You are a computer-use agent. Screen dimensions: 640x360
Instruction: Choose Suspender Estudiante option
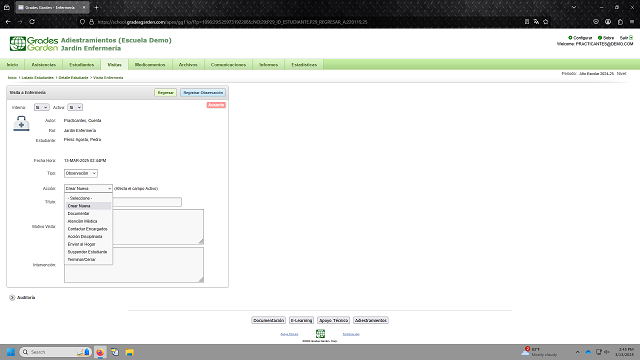pyautogui.click(x=89, y=252)
